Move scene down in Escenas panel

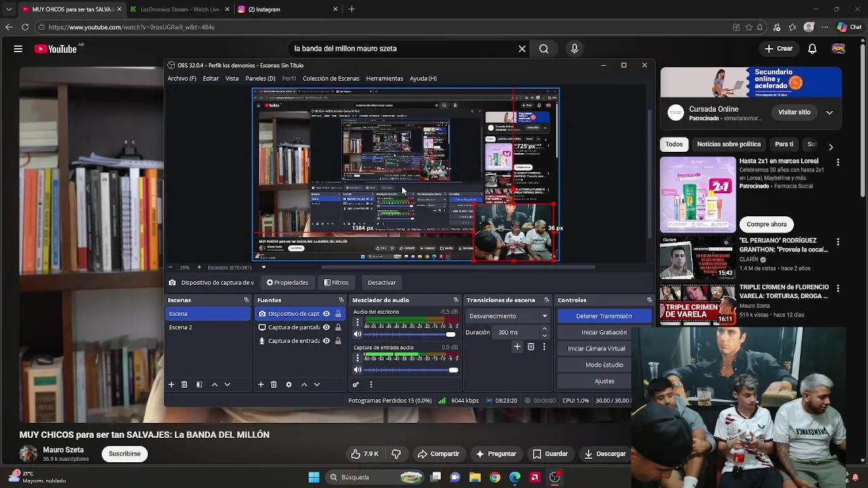pos(227,384)
